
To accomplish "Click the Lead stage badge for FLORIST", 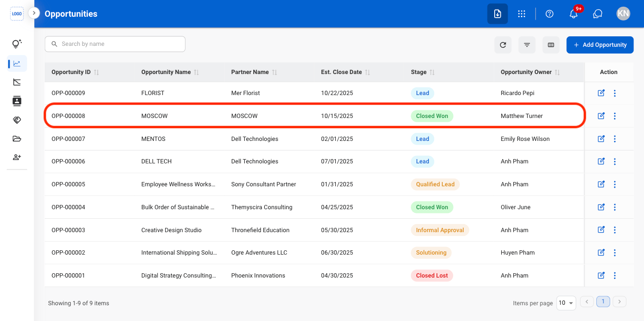I will click(422, 93).
